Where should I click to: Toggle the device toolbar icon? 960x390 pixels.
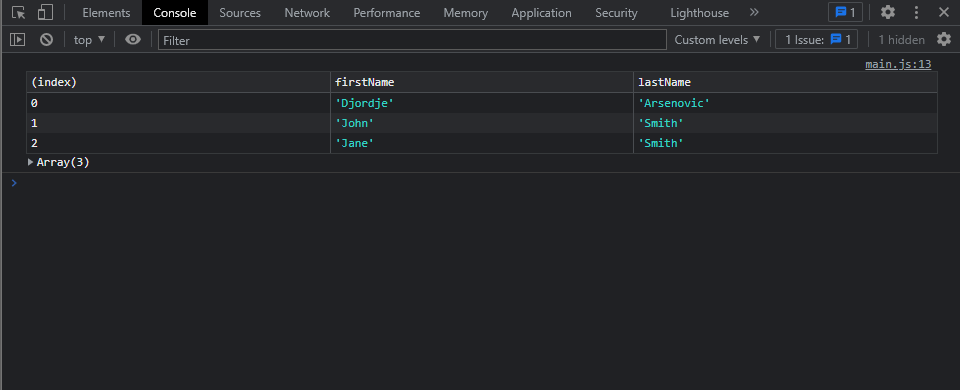click(45, 12)
